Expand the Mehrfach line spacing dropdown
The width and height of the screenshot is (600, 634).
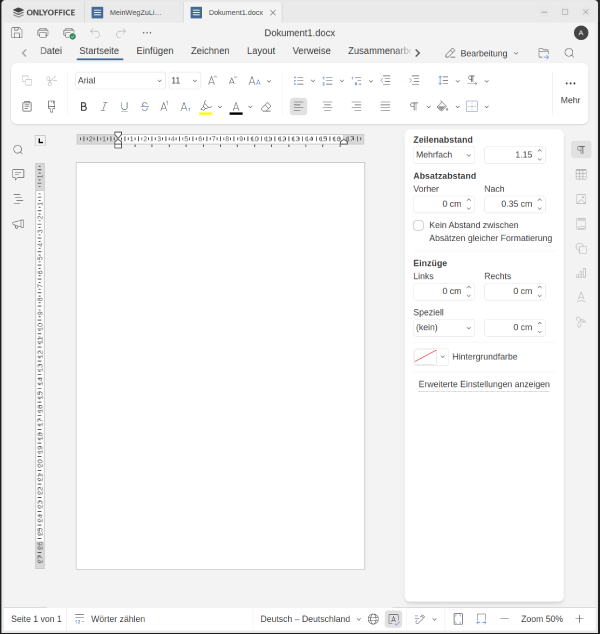(x=444, y=155)
